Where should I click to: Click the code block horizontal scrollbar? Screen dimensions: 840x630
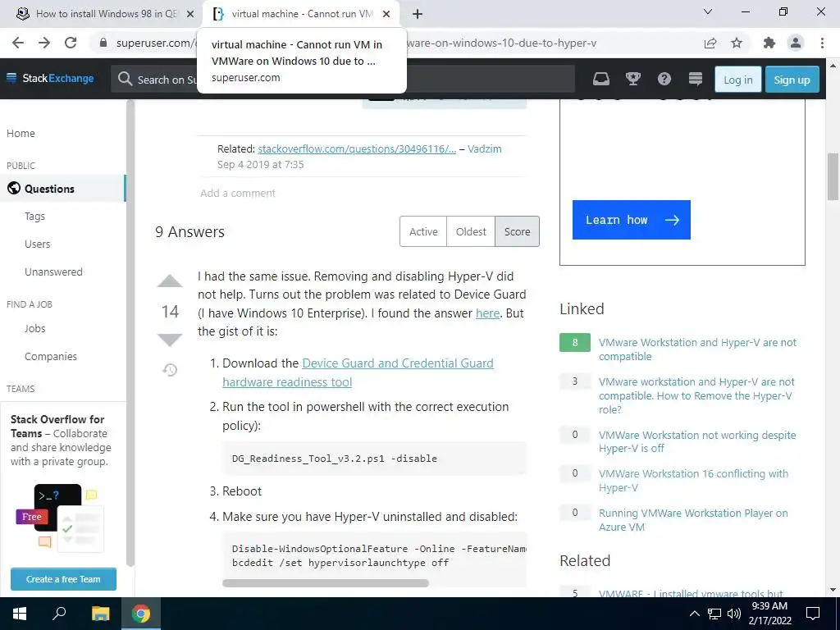click(x=326, y=583)
